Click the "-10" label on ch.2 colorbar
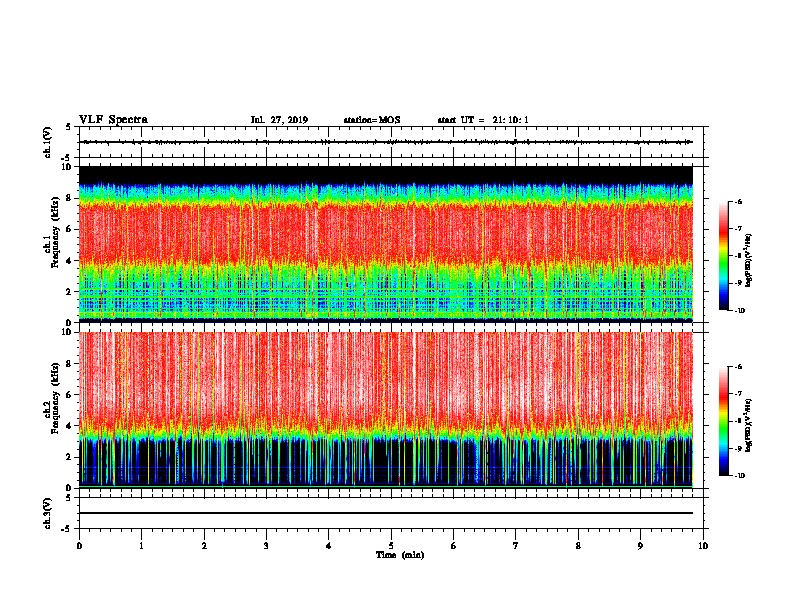Image resolution: width=792 pixels, height=612 pixels. (739, 476)
